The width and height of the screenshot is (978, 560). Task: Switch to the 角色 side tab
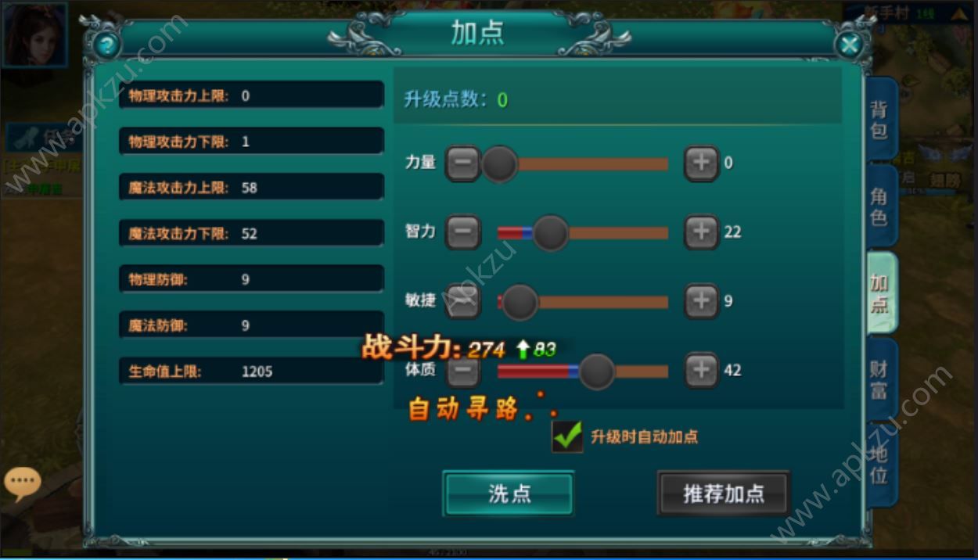881,206
